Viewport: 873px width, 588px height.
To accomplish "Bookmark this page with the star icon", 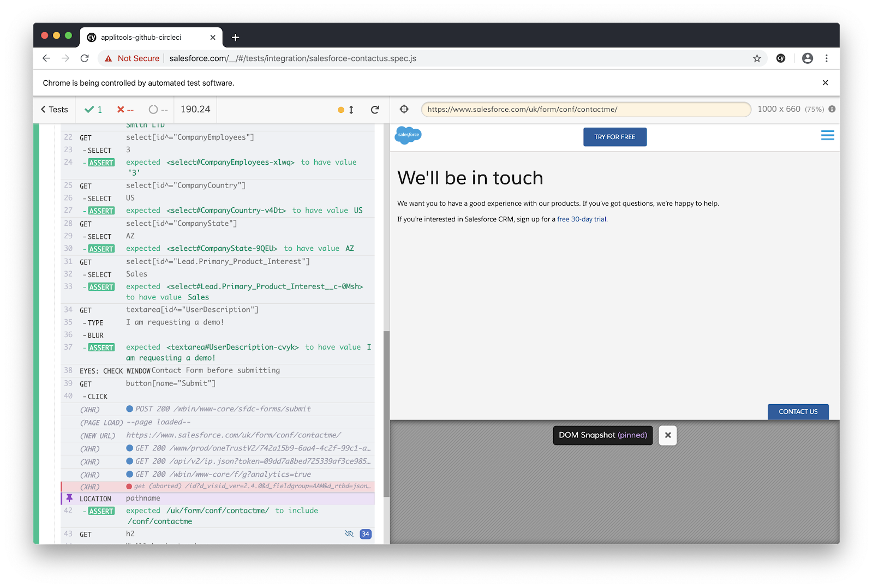I will point(757,58).
